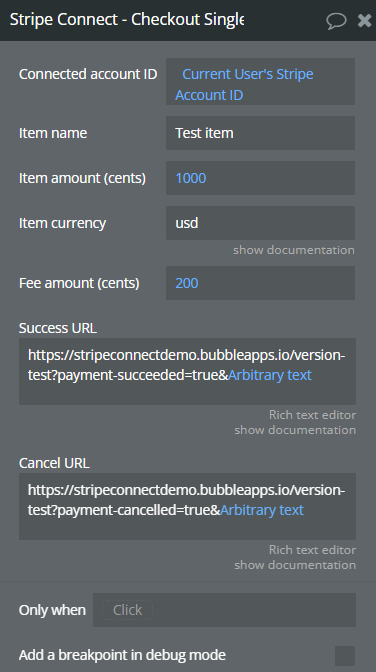Image resolution: width=376 pixels, height=672 pixels.
Task: Show documentation below Success URL
Action: coord(295,430)
